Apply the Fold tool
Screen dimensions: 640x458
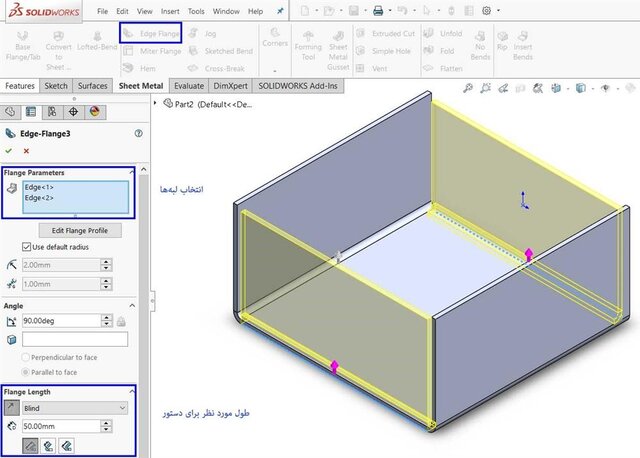(439, 51)
